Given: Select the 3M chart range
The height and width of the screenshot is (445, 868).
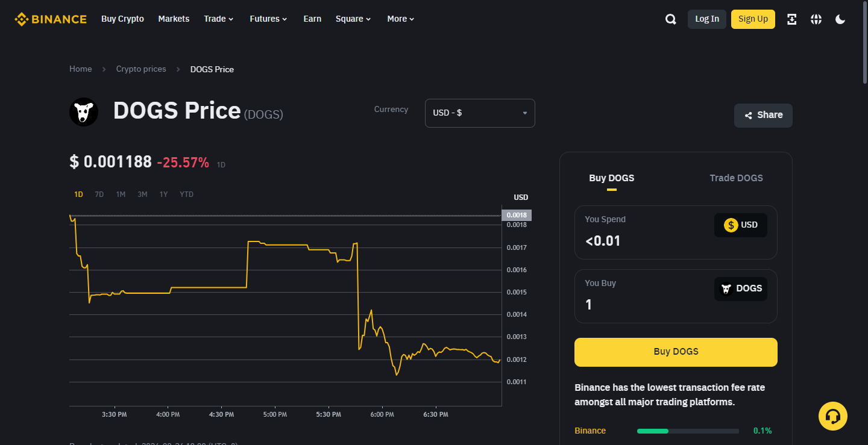Looking at the screenshot, I should pos(142,194).
